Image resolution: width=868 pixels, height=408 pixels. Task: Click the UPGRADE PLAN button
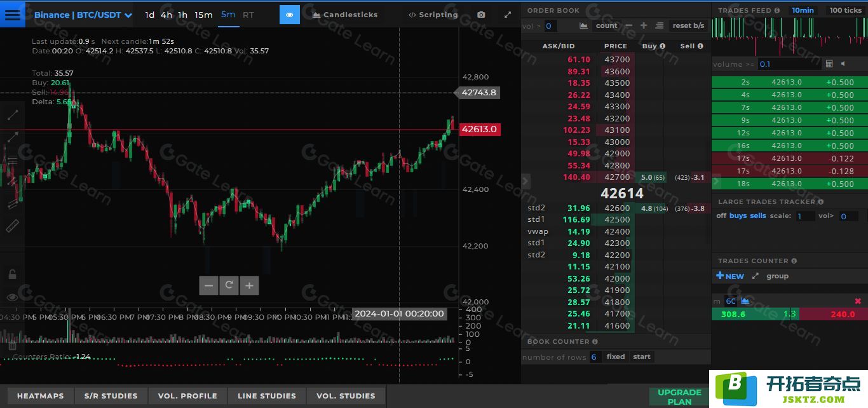[679, 397]
